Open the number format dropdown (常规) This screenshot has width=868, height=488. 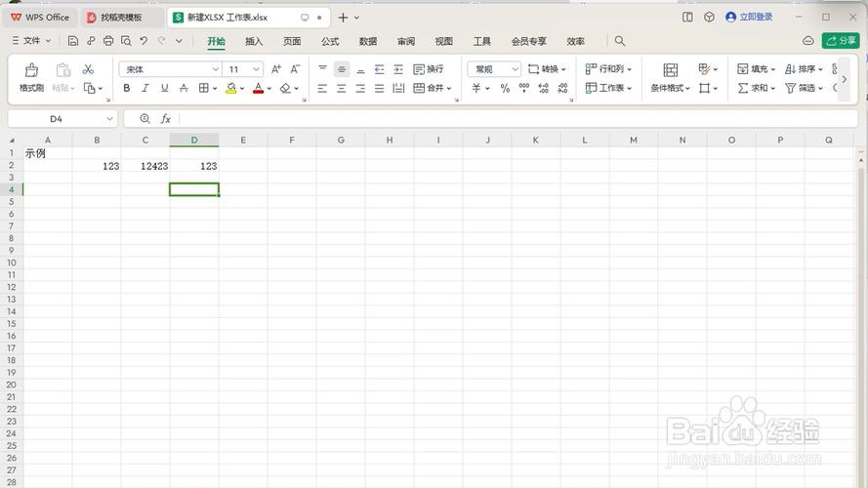click(515, 69)
